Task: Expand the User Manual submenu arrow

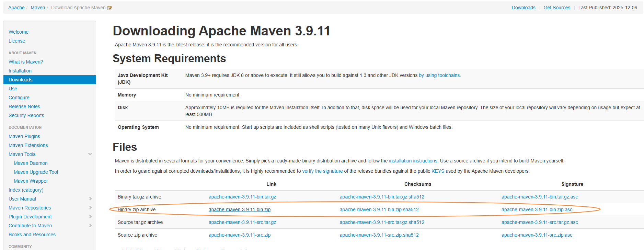Action: [91, 199]
